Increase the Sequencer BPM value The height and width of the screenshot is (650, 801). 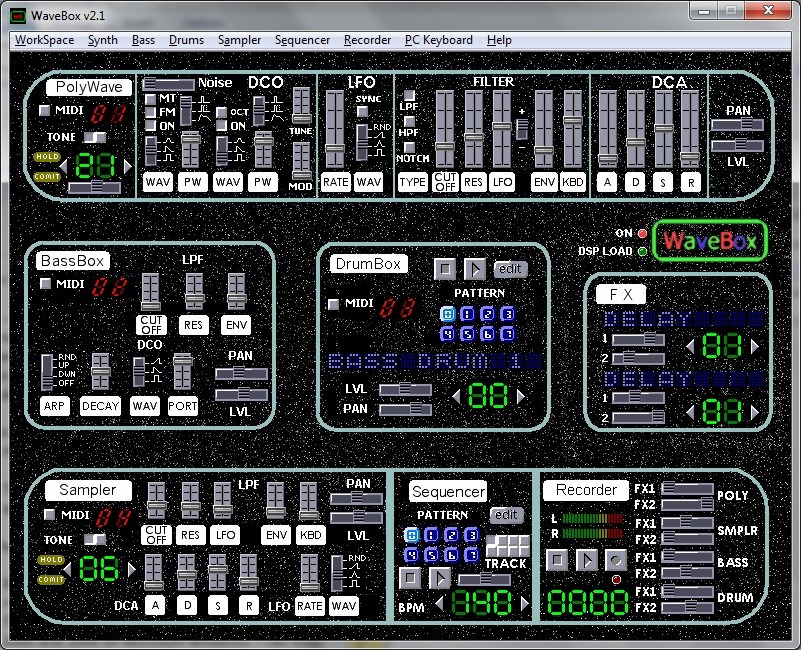pyautogui.click(x=525, y=603)
